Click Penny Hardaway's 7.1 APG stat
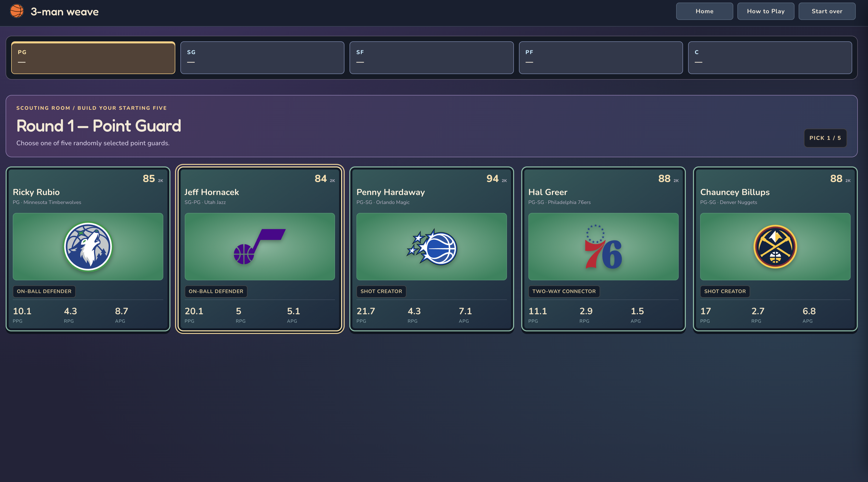The image size is (868, 482). click(465, 315)
